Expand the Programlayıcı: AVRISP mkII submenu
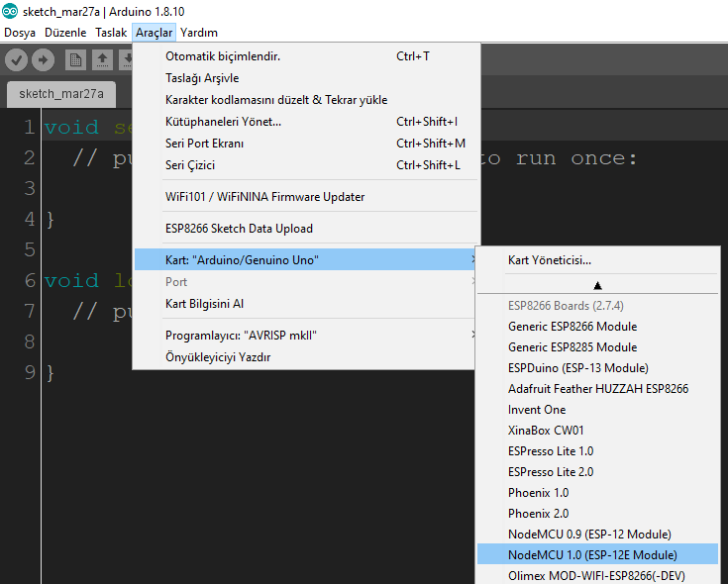728x584 pixels. pyautogui.click(x=306, y=336)
